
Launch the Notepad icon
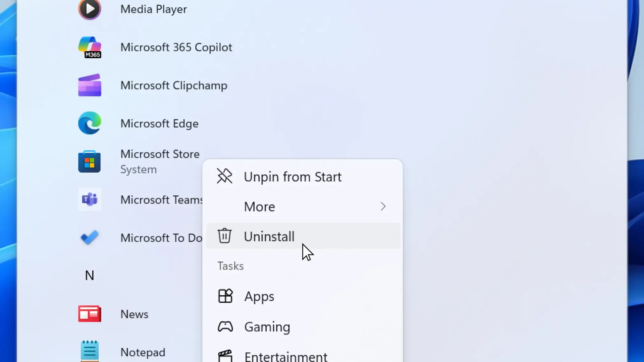(90, 351)
